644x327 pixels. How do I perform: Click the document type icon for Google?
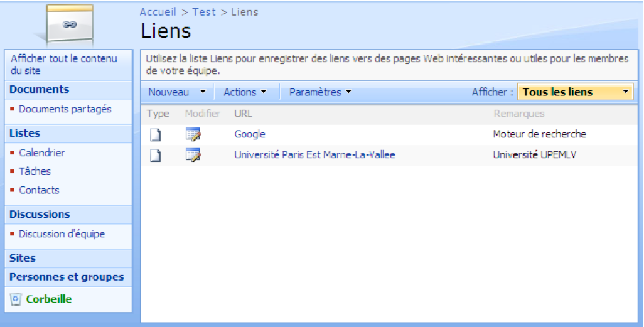coord(154,134)
